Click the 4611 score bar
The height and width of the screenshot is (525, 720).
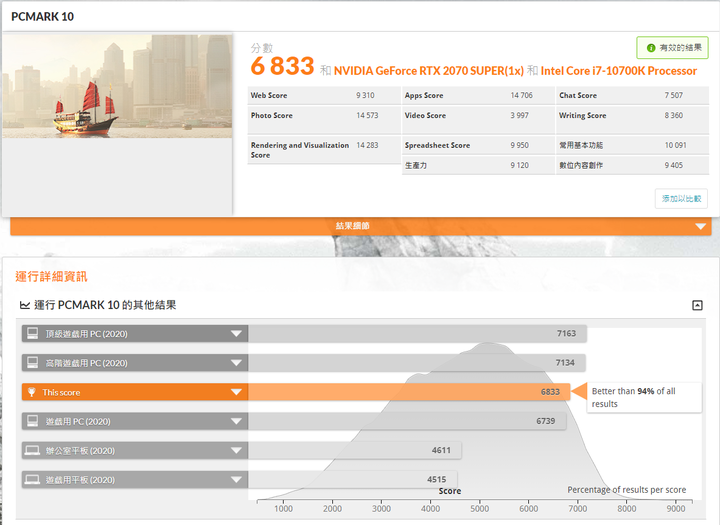[x=355, y=451]
